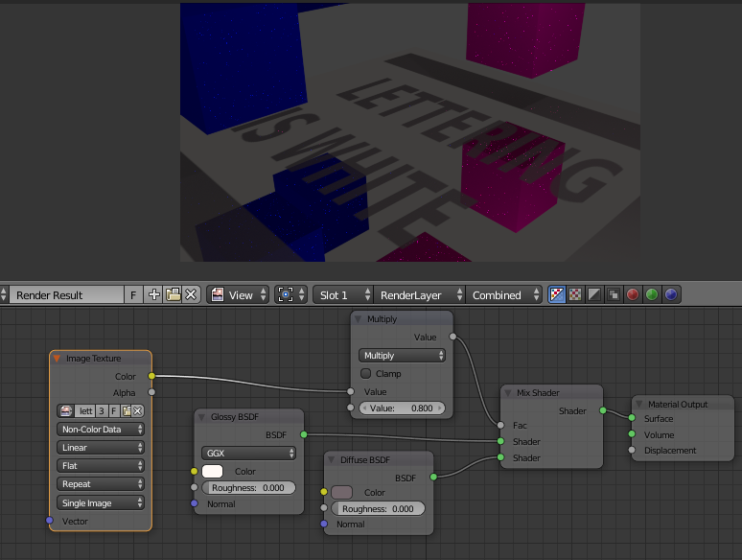Enable the Clamp checkbox in Multiply node

coord(365,374)
